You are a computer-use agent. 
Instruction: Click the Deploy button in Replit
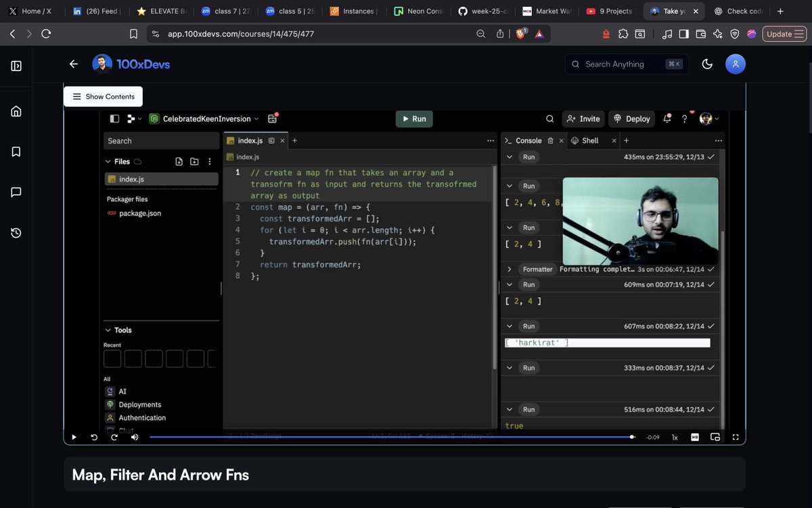[x=631, y=119]
